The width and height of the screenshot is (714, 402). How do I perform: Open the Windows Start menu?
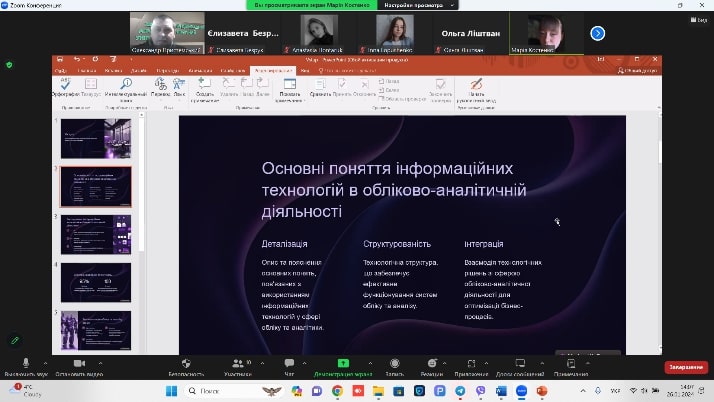coord(172,391)
